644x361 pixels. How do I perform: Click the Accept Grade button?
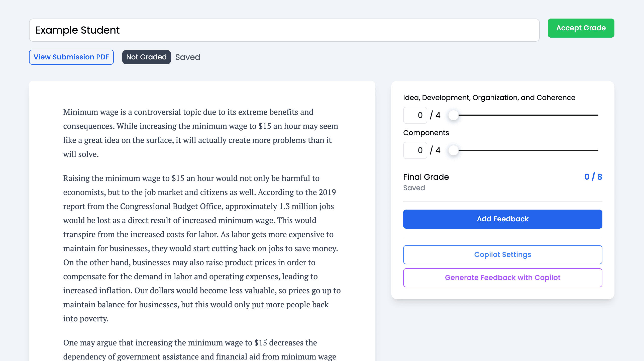tap(581, 28)
